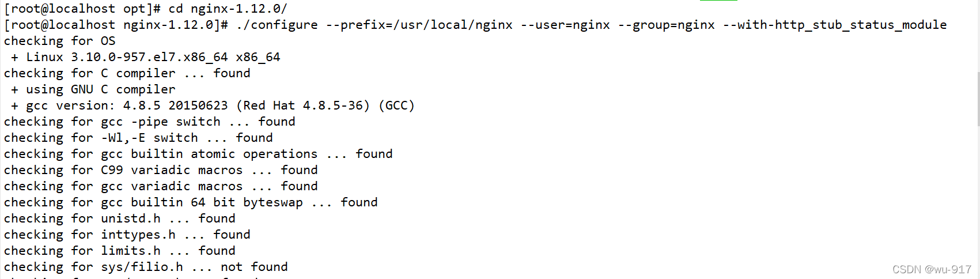
Task: Click the CSDN @wu-917 watermark
Action: [x=932, y=269]
